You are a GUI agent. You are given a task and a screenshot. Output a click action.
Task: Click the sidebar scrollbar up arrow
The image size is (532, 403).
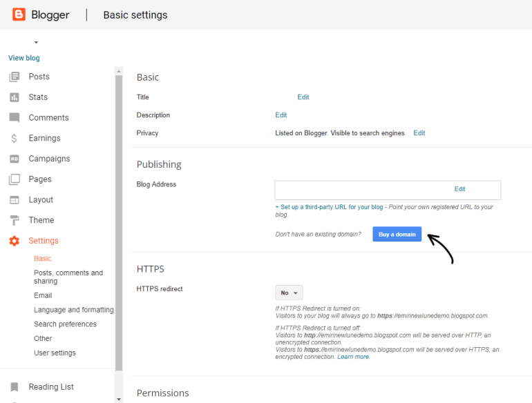(x=119, y=71)
